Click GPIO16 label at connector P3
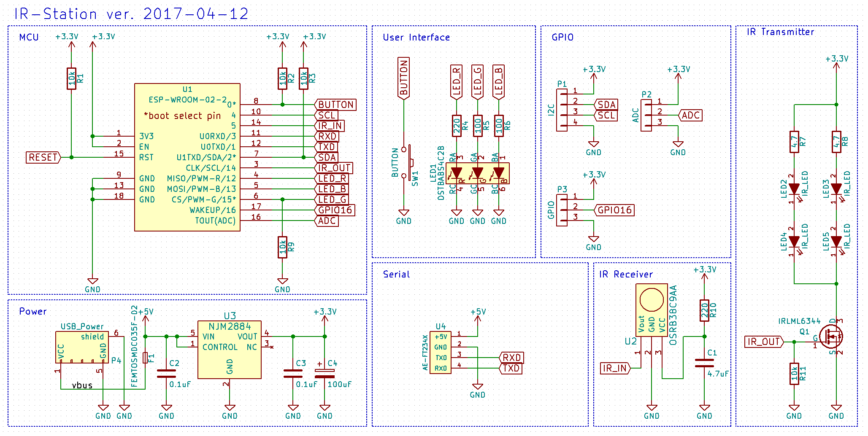The height and width of the screenshot is (436, 868). 614,210
